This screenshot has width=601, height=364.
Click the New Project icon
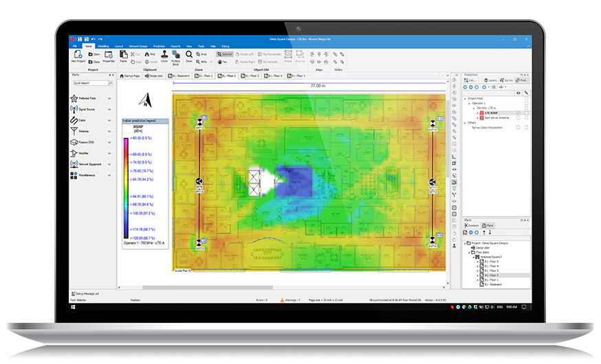coord(78,54)
